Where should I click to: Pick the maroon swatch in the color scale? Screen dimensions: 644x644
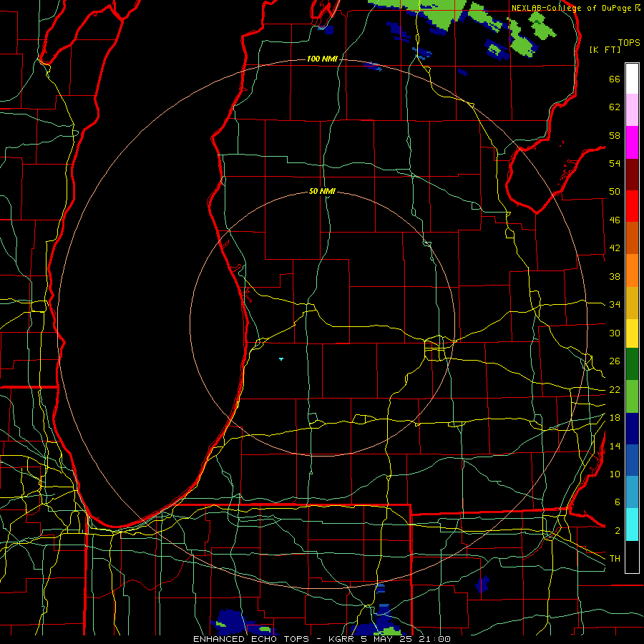[x=632, y=175]
